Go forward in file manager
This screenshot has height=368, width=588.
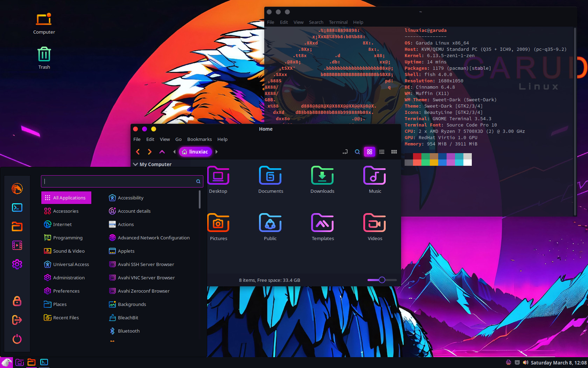coord(150,152)
